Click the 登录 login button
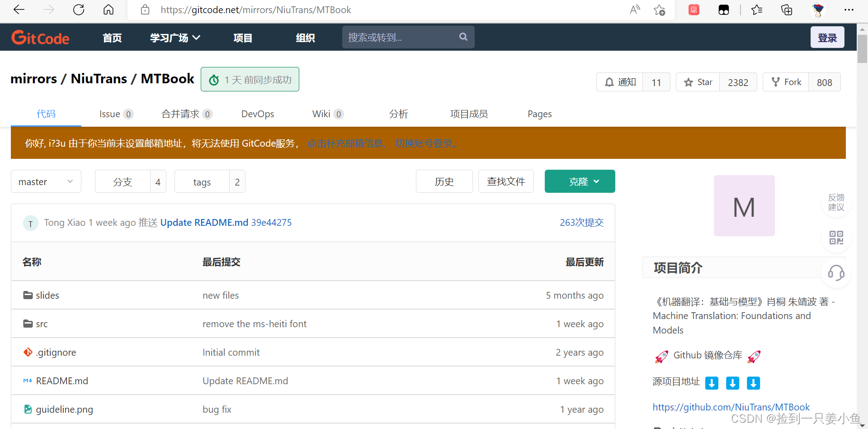868x429 pixels. tap(827, 37)
